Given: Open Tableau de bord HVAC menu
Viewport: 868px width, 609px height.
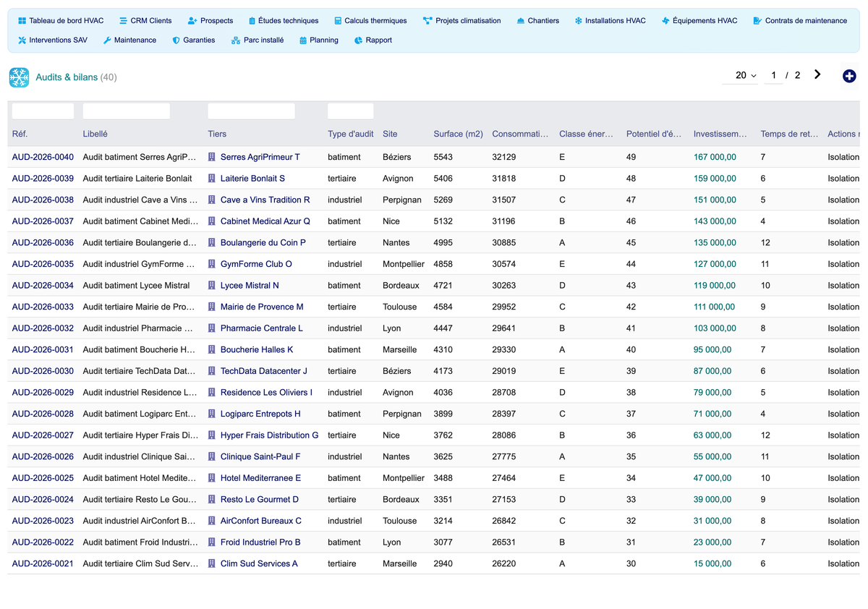Looking at the screenshot, I should pos(60,21).
